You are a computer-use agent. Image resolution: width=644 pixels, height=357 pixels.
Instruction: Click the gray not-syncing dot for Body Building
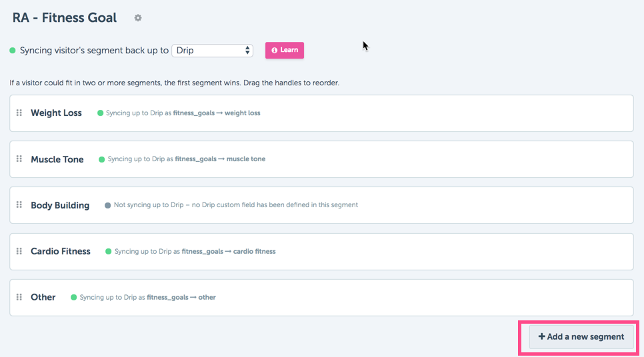[x=107, y=205]
